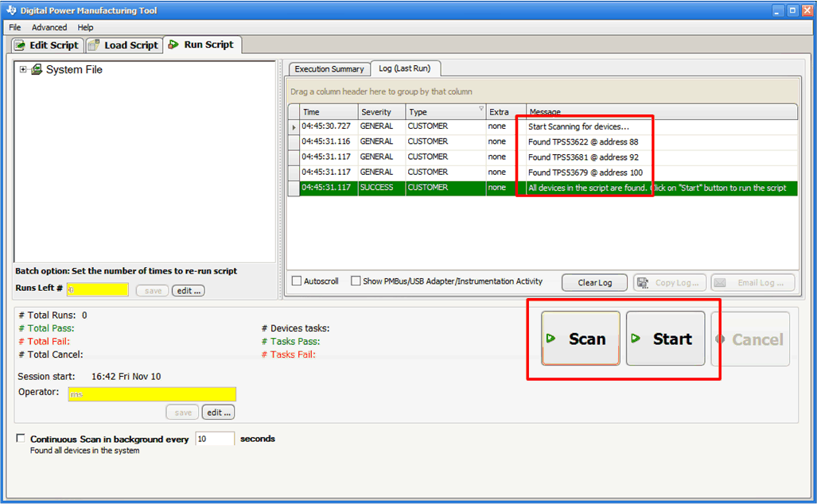Enable Continuous Scan in background checkbox

coord(21,439)
